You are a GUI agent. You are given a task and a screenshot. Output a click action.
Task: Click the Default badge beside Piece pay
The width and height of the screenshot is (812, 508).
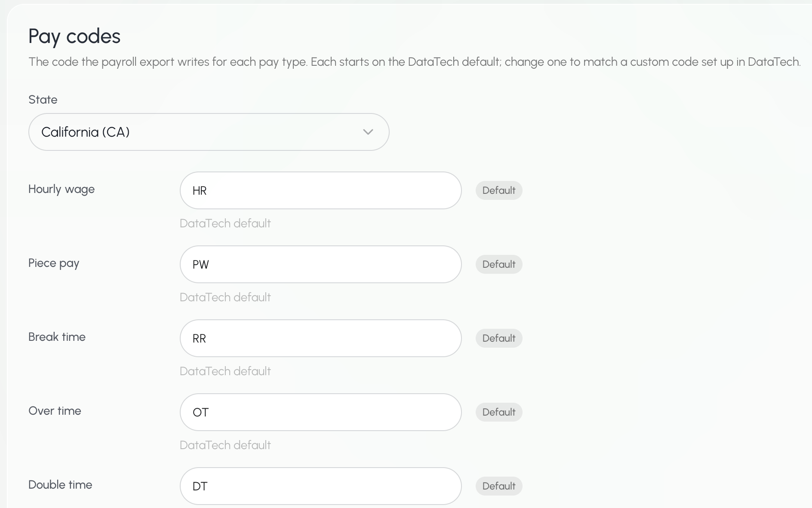click(x=499, y=264)
